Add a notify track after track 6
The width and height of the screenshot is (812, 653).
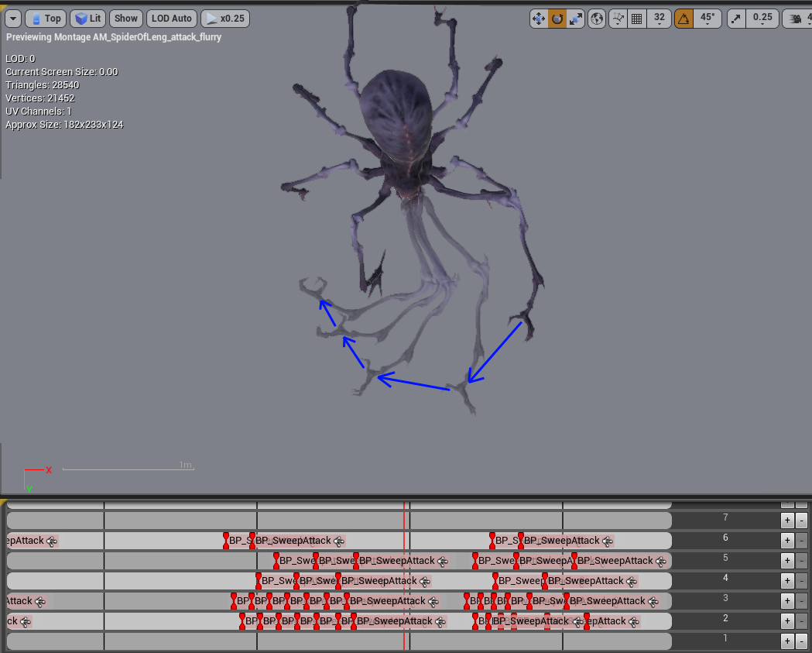(x=786, y=541)
